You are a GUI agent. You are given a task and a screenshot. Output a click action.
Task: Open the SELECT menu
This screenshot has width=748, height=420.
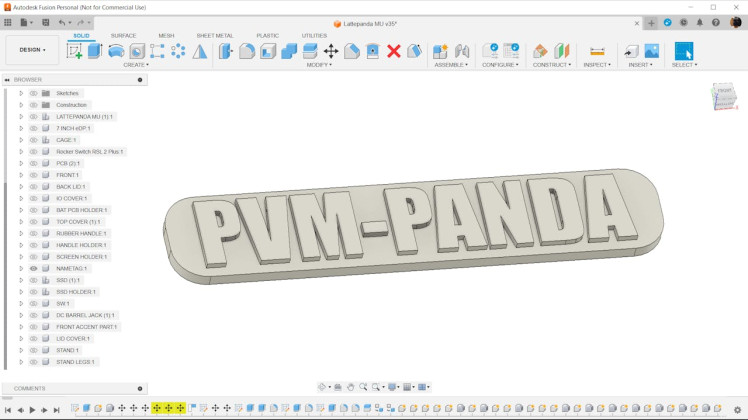coord(684,65)
